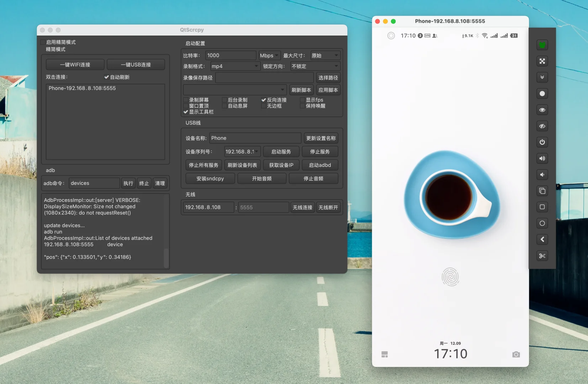Open recent apps with the overlapping squares icon
The height and width of the screenshot is (384, 588).
click(542, 191)
